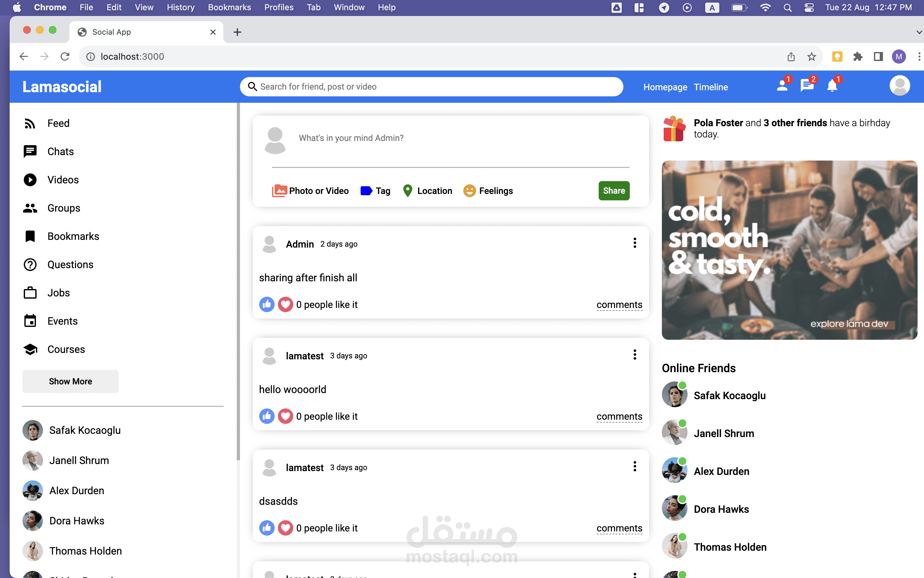Open the Bookmarks menu in menu bar

click(229, 7)
